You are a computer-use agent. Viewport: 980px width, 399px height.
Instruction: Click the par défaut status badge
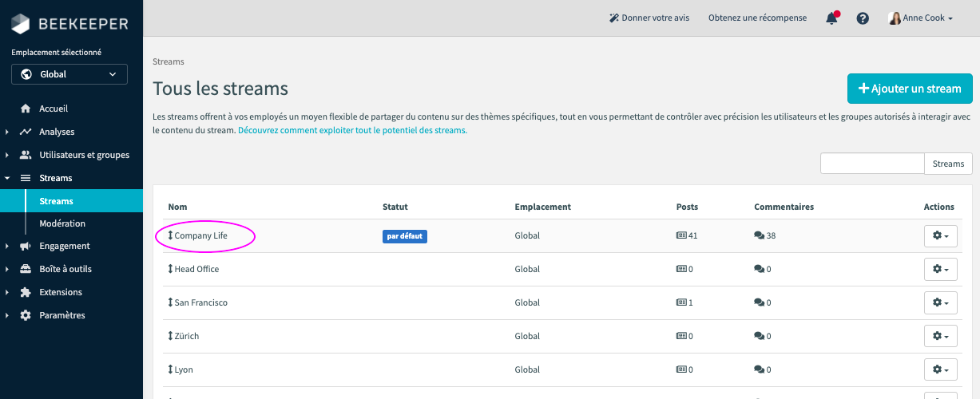coord(405,236)
